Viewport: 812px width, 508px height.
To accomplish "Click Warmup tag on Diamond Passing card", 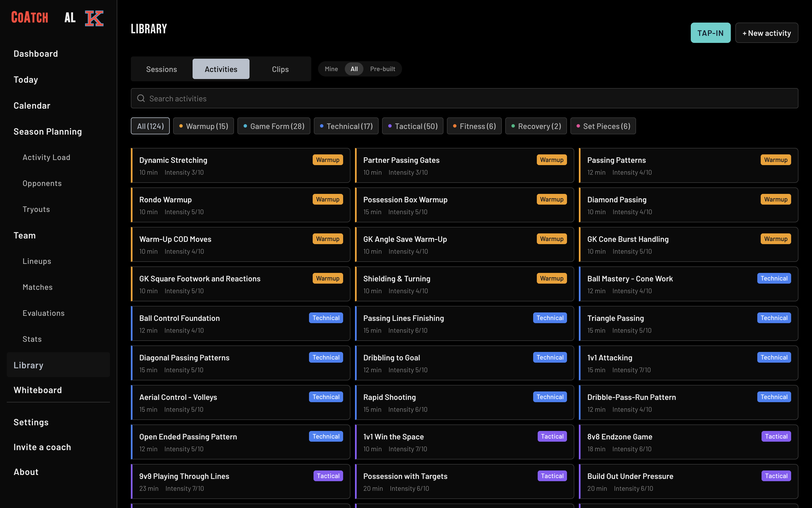I will pyautogui.click(x=775, y=199).
